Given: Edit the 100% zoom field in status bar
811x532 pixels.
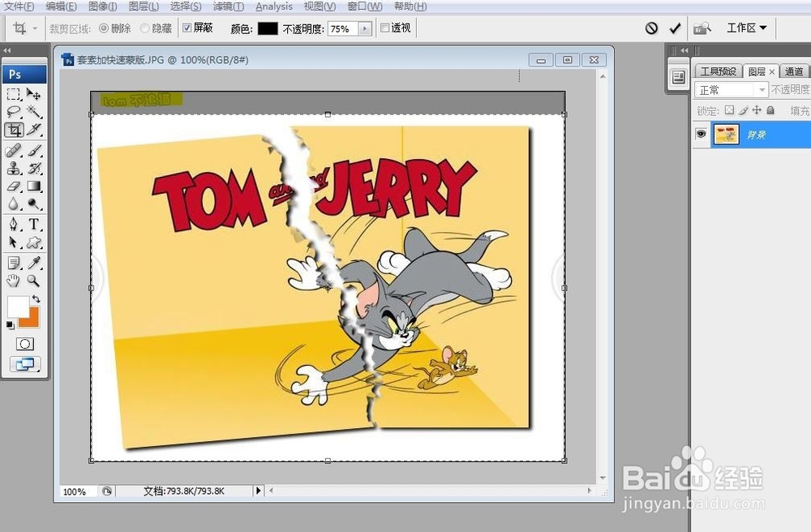Looking at the screenshot, I should point(78,491).
